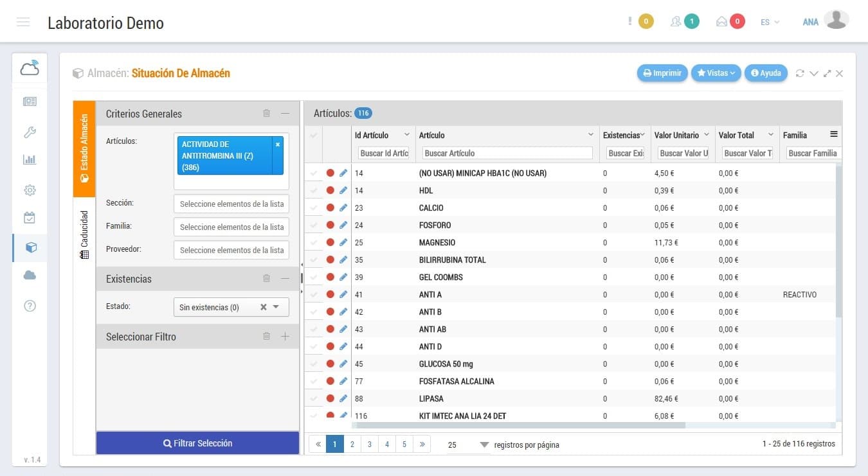Select the ANTI B row checkmark

314,312
